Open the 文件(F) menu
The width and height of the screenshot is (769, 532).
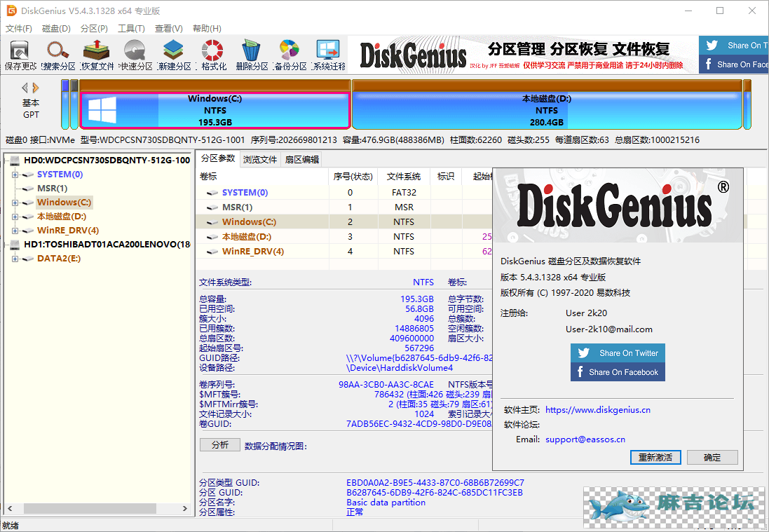[x=19, y=29]
